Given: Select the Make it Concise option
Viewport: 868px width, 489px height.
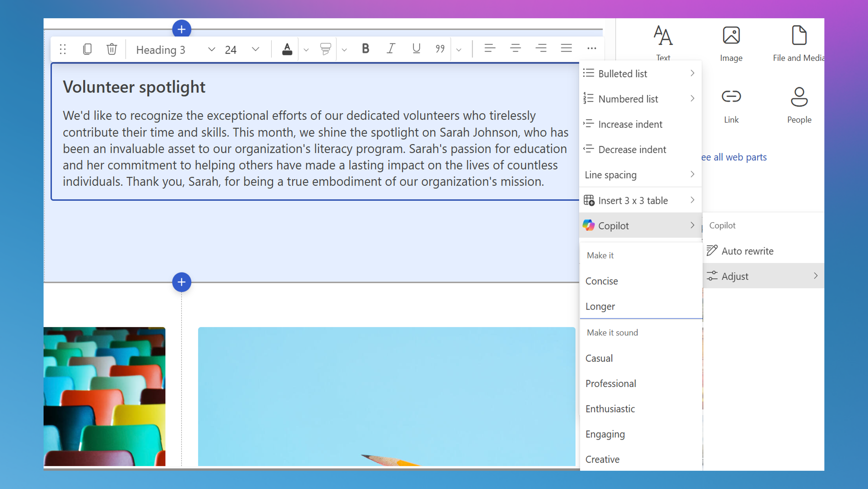Looking at the screenshot, I should pyautogui.click(x=601, y=281).
